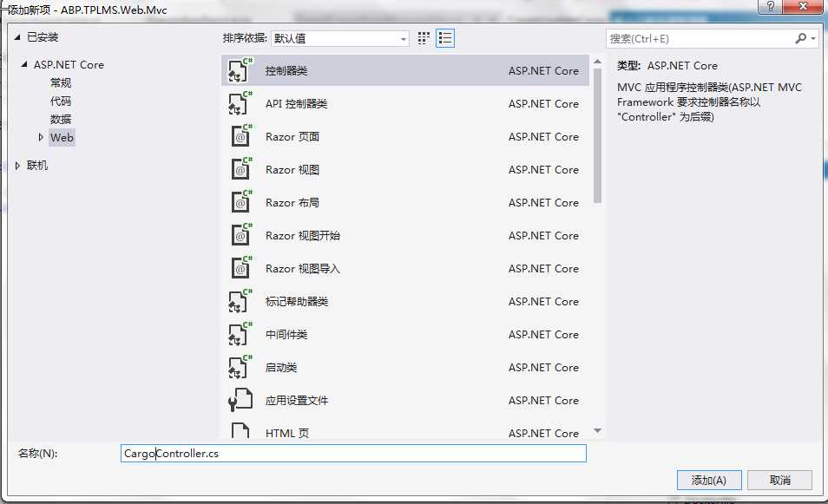
Task: Open the search box options arrow
Action: pos(809,39)
